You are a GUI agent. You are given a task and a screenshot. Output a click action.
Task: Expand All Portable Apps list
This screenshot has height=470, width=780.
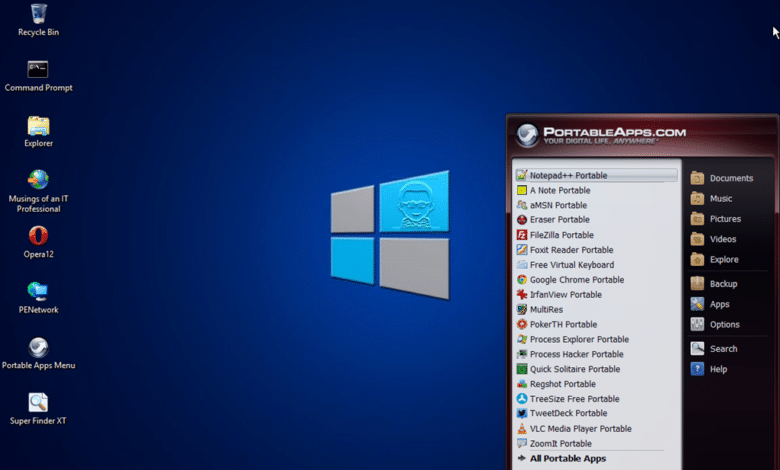click(x=562, y=459)
